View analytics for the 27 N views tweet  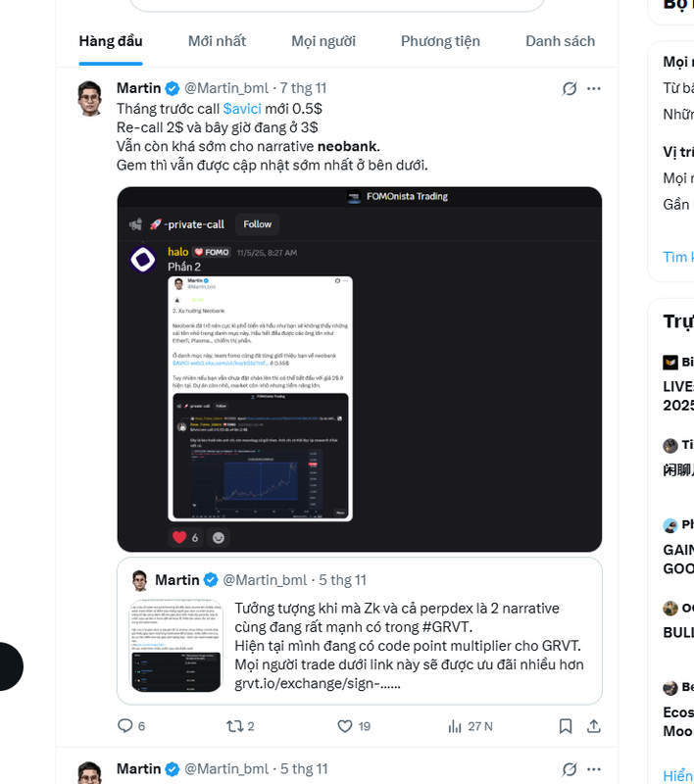pyautogui.click(x=455, y=726)
